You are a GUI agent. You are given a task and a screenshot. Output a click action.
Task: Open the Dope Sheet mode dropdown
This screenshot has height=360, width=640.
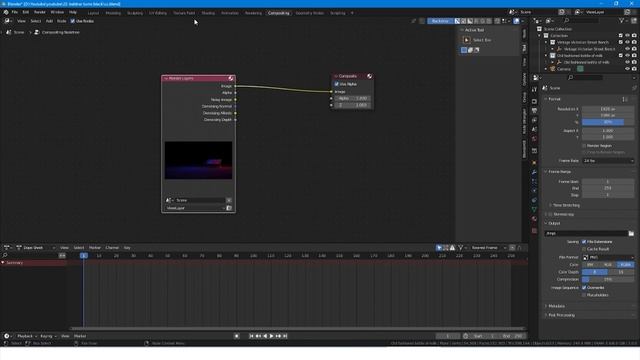(x=36, y=248)
